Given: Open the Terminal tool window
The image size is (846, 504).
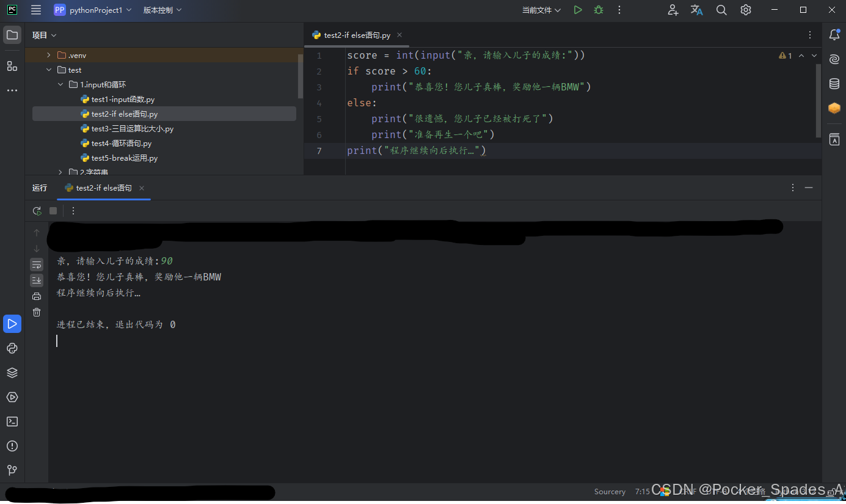Looking at the screenshot, I should (x=12, y=422).
